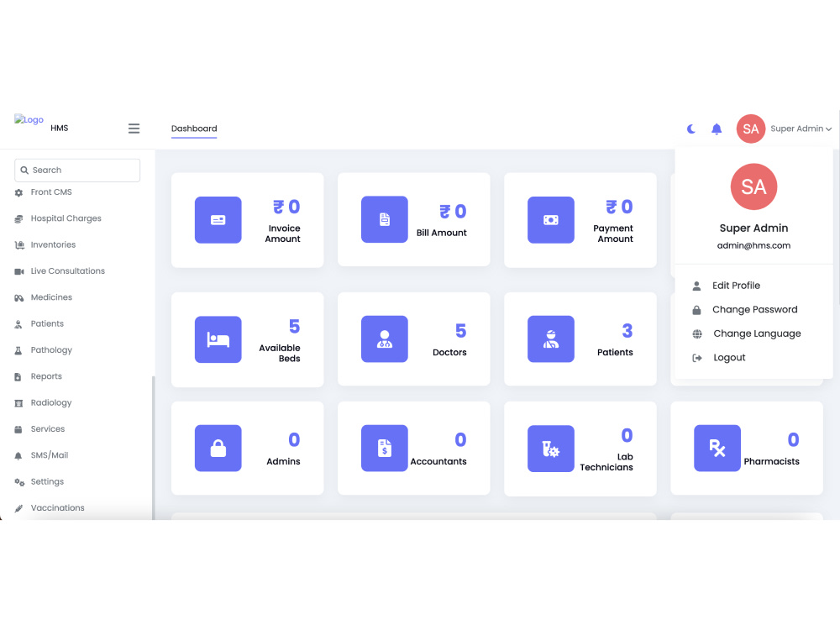Expand the Super Admin dropdown chevron
Image resolution: width=840 pixels, height=630 pixels.
pos(828,129)
